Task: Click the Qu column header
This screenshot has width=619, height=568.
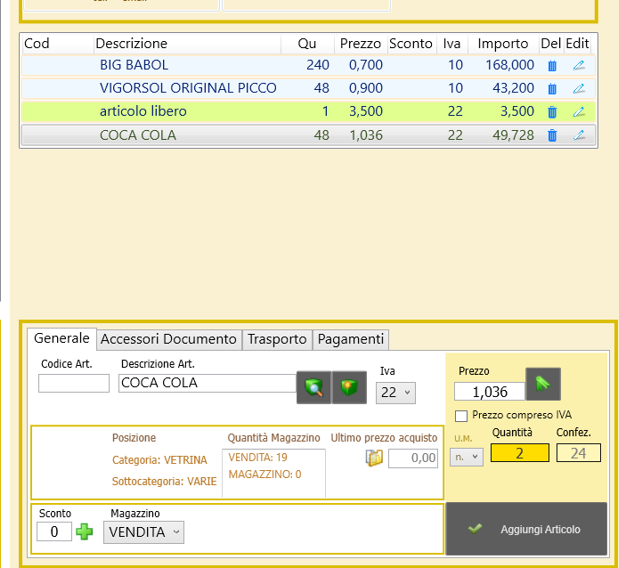Action: 308,43
